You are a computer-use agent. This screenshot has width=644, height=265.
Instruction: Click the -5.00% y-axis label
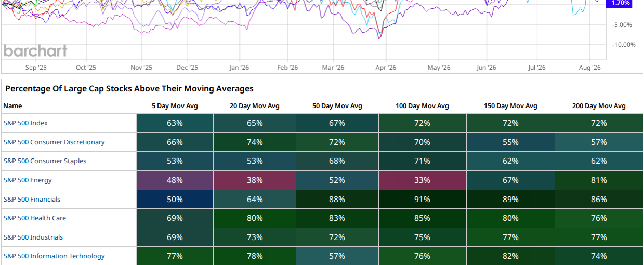[622, 25]
